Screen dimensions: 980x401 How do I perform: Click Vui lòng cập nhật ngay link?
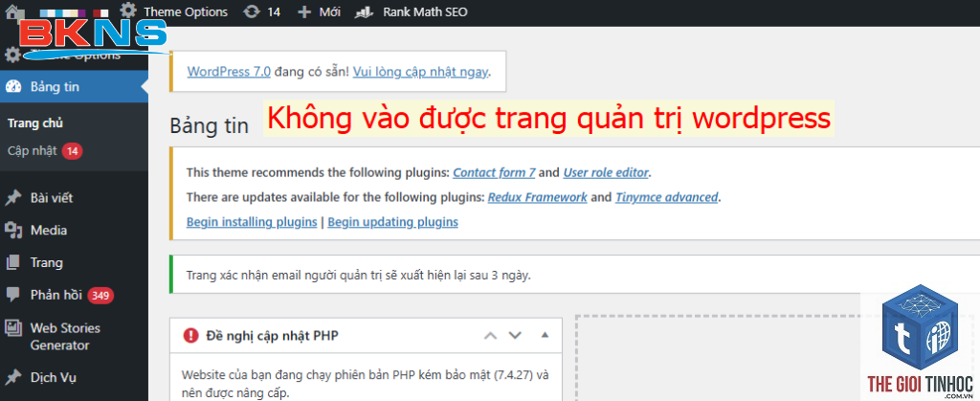(420, 71)
